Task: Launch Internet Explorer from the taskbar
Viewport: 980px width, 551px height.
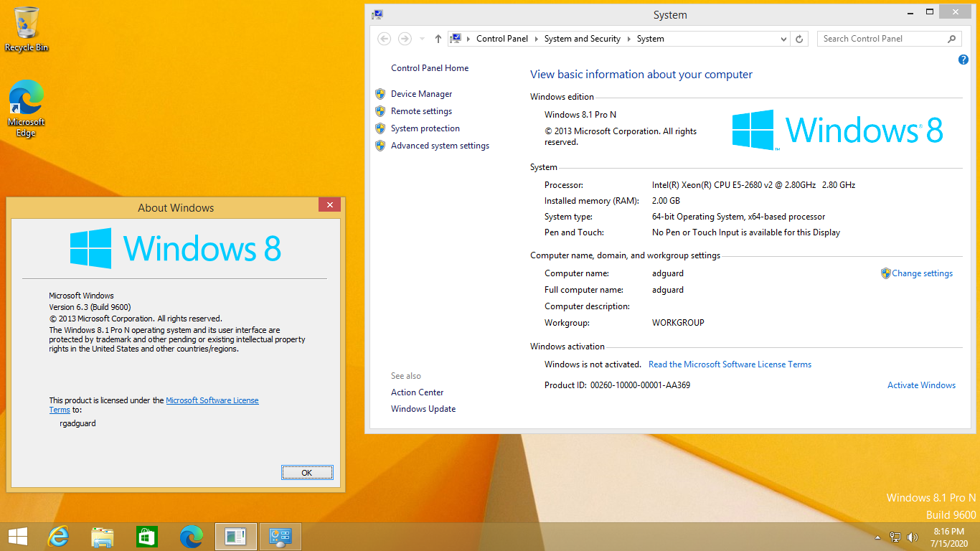Action: (x=58, y=537)
